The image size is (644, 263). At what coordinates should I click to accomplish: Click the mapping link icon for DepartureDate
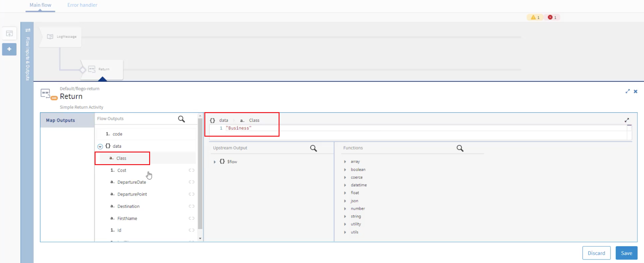191,182
